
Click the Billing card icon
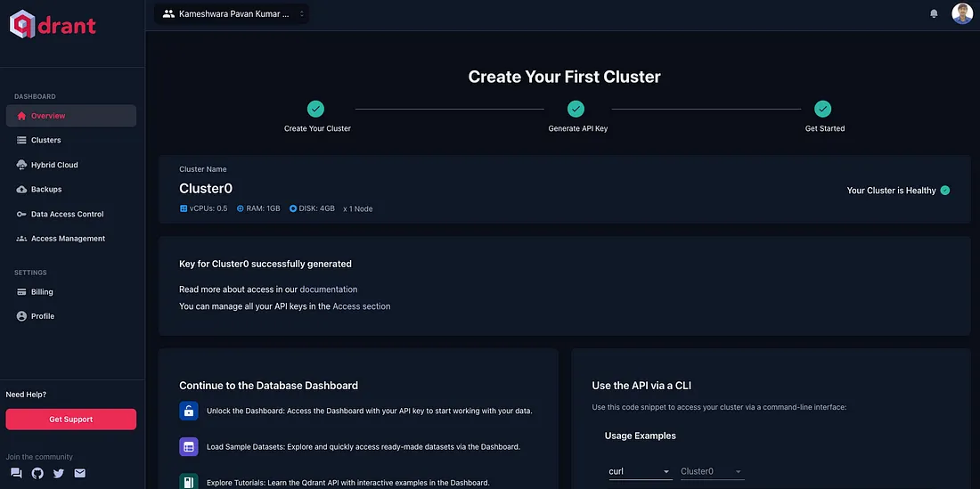click(21, 291)
